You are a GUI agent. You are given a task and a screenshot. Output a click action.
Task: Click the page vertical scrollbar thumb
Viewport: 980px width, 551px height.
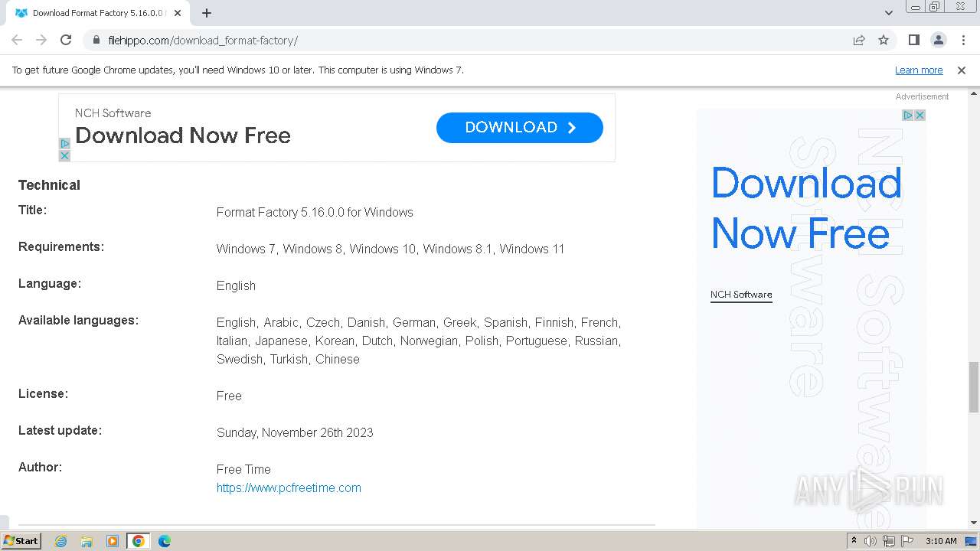point(973,386)
